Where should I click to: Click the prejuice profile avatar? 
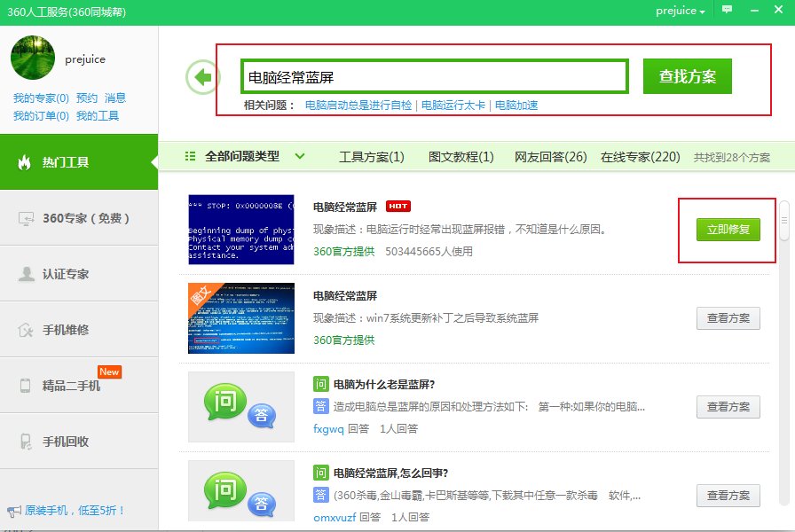coord(33,57)
